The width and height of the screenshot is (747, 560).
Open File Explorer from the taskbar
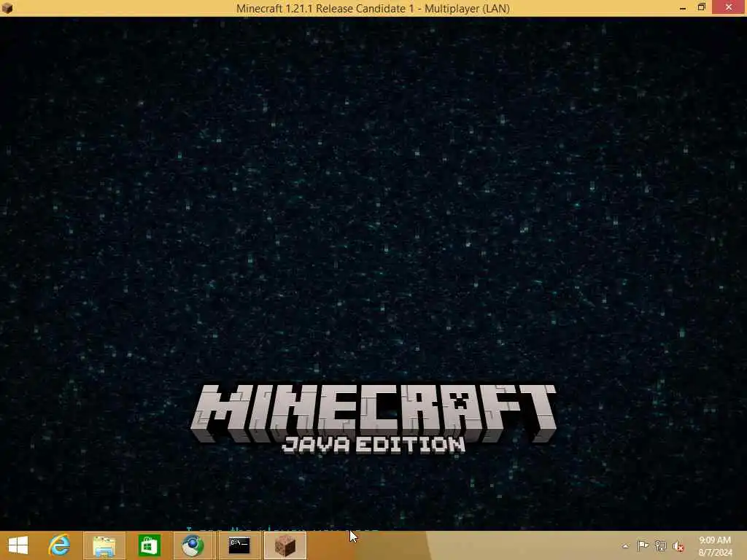tap(104, 545)
